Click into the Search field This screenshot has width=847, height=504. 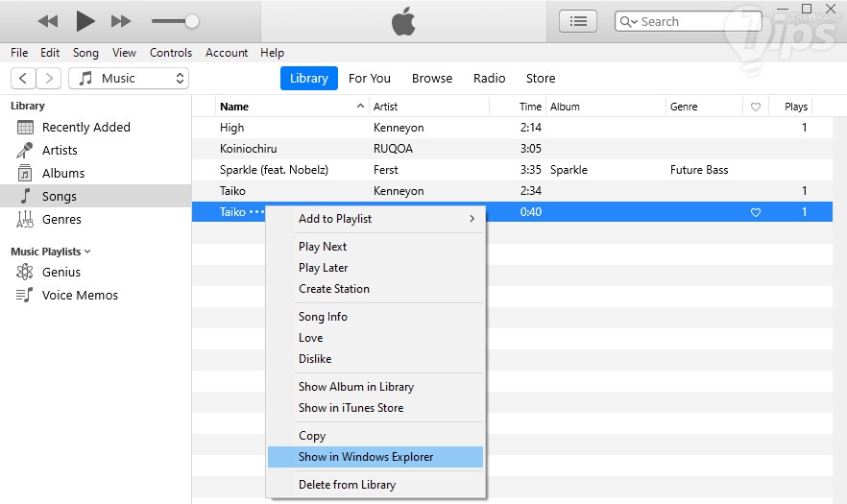(689, 22)
